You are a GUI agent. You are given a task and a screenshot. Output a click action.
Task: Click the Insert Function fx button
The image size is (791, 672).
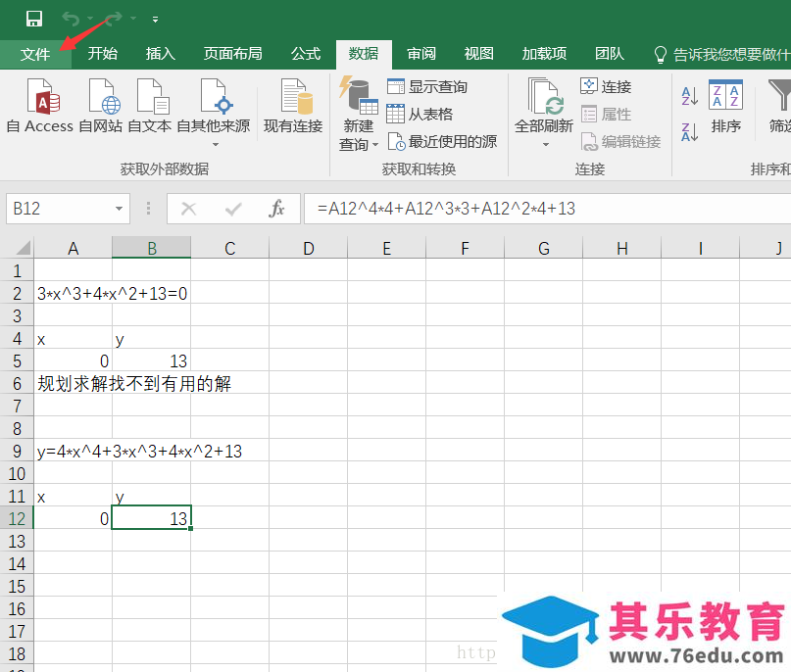276,209
